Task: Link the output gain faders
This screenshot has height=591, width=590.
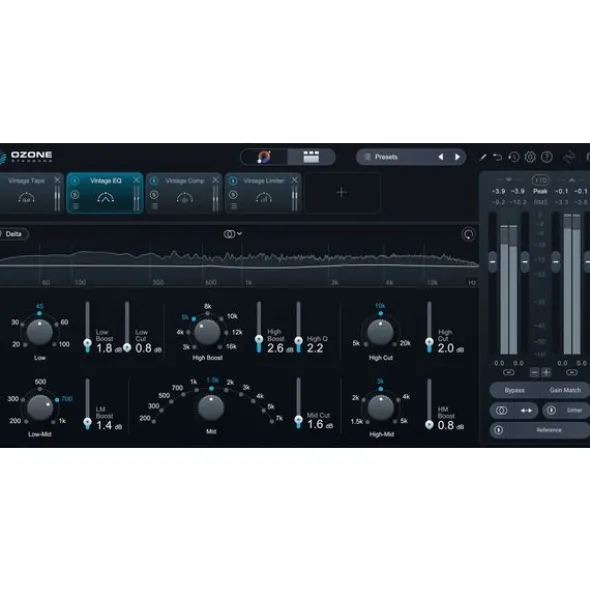Action: pyautogui.click(x=572, y=372)
